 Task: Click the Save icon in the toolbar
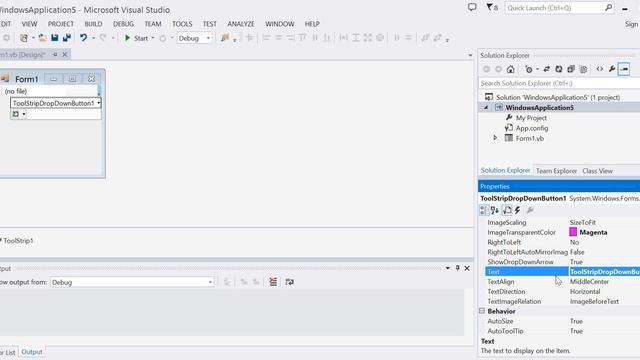pos(54,38)
